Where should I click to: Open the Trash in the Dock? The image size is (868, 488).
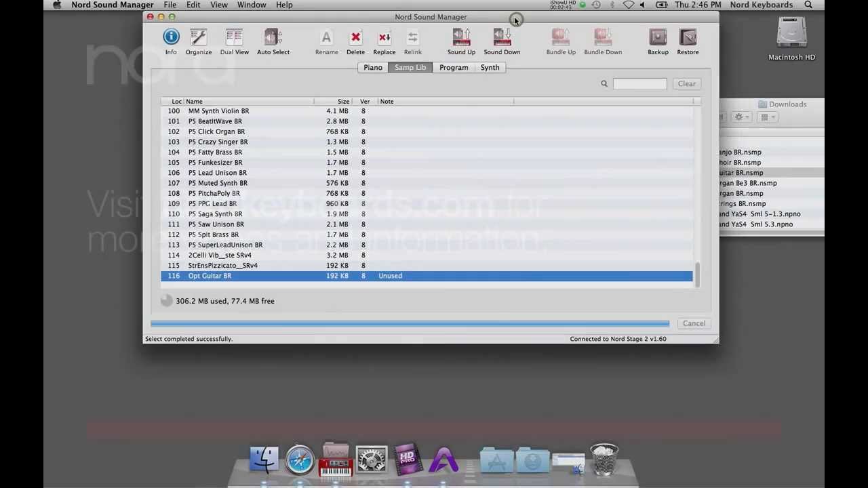(604, 458)
